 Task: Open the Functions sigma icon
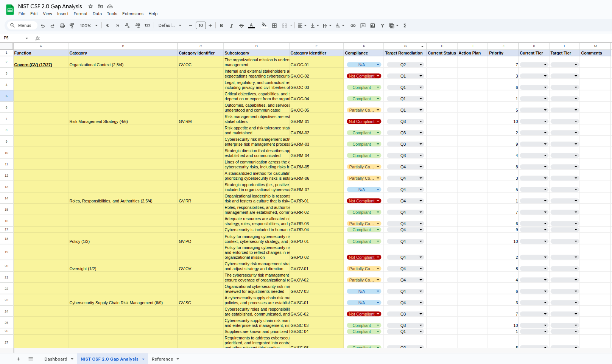pyautogui.click(x=405, y=26)
